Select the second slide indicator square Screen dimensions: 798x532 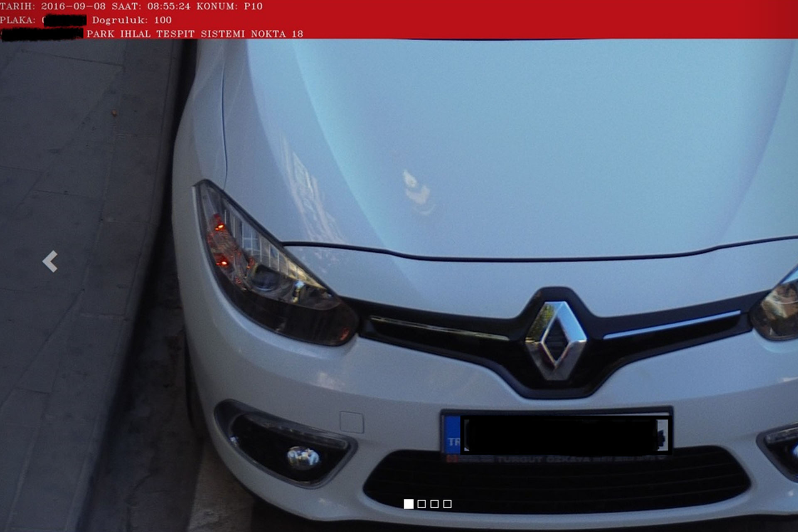[421, 504]
